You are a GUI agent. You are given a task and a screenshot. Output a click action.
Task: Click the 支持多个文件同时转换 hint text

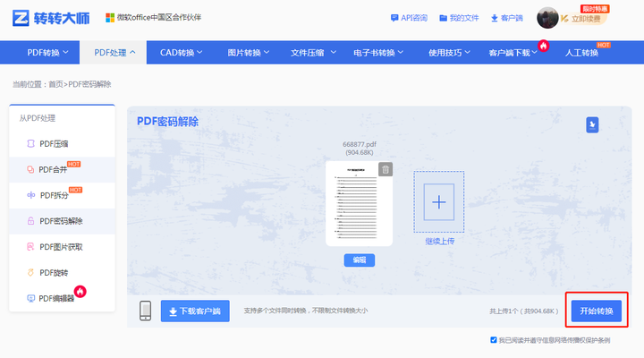[306, 311]
